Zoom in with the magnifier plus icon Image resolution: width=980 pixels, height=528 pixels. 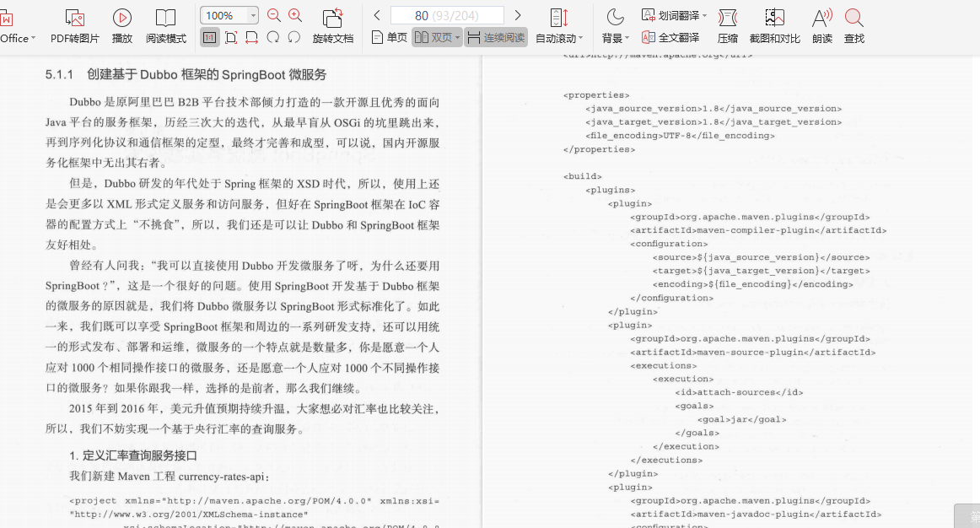294,14
